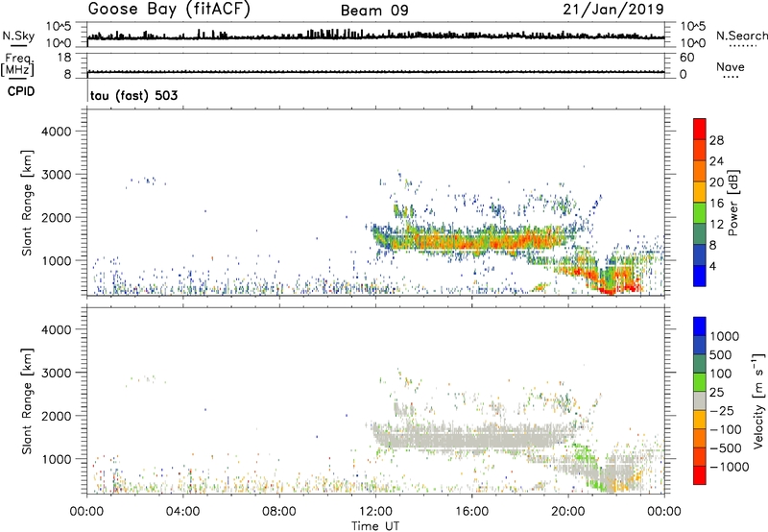The image size is (768, 532).
Task: Click the '12:00' time axis label
Action: tap(375, 512)
